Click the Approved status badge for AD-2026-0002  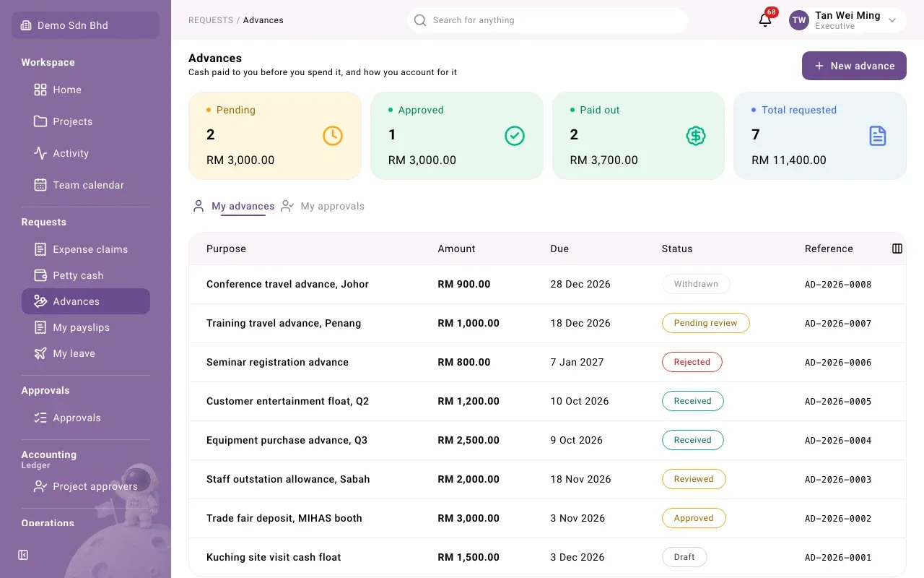[694, 518]
